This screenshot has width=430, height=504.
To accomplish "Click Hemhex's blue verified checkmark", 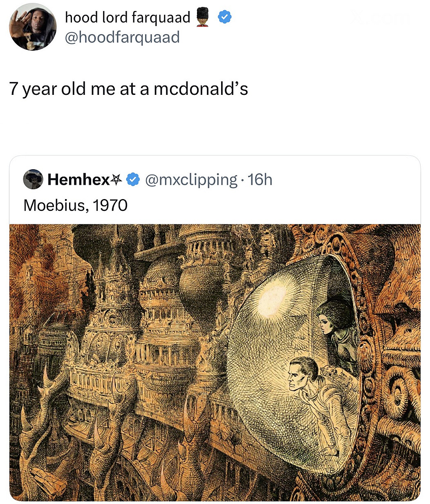I will pyautogui.click(x=133, y=179).
